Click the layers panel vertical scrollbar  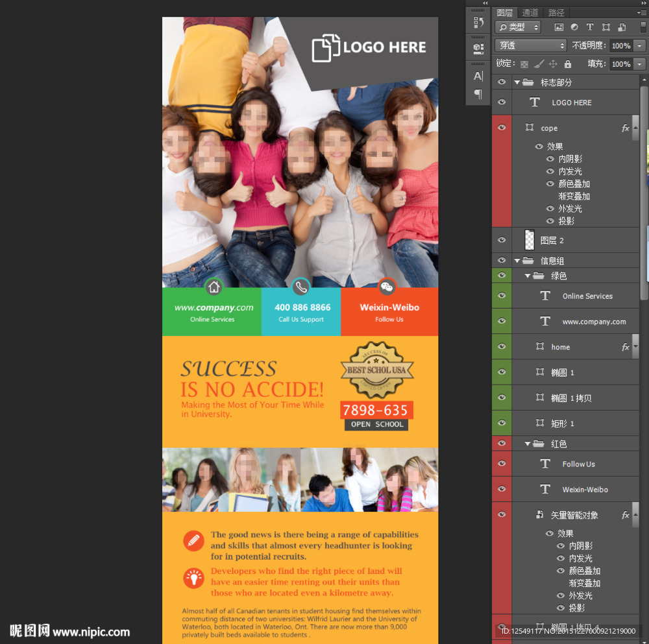[x=644, y=193]
